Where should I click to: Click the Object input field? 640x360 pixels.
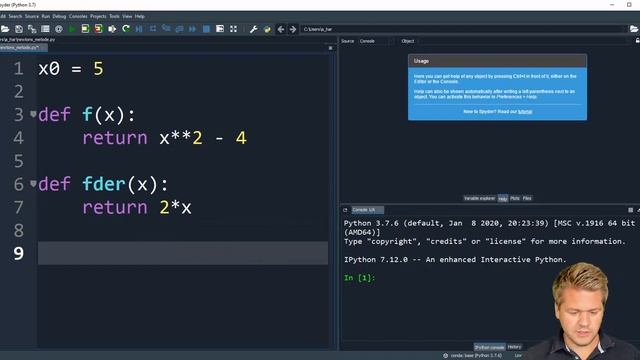(521, 41)
